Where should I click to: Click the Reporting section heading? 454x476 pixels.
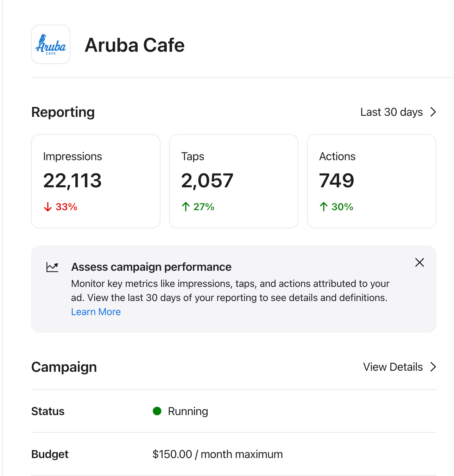pyautogui.click(x=63, y=112)
